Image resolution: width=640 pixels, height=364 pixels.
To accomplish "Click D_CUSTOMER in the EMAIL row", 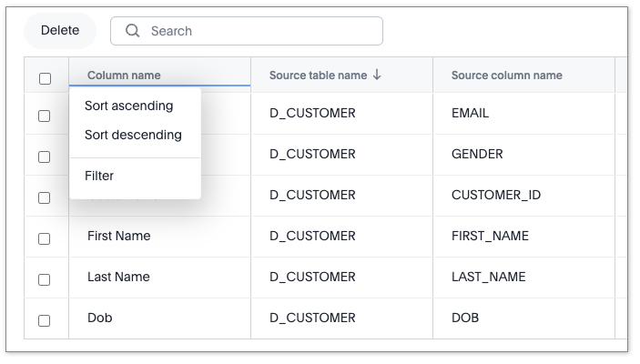I will [312, 113].
